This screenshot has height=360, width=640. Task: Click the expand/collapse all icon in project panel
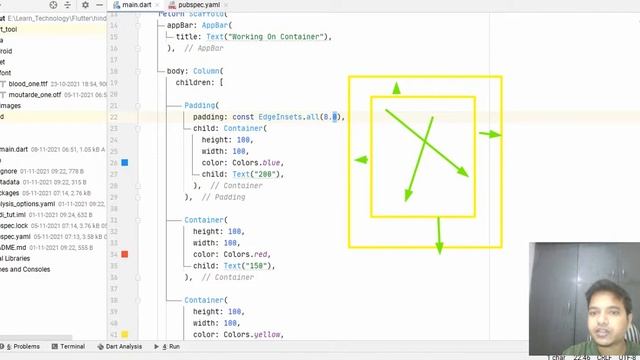click(x=68, y=5)
